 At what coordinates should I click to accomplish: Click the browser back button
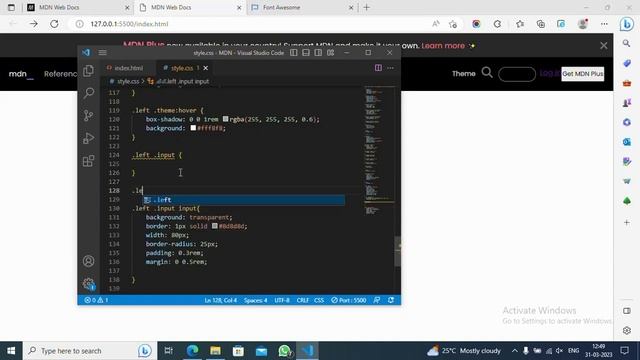point(13,24)
